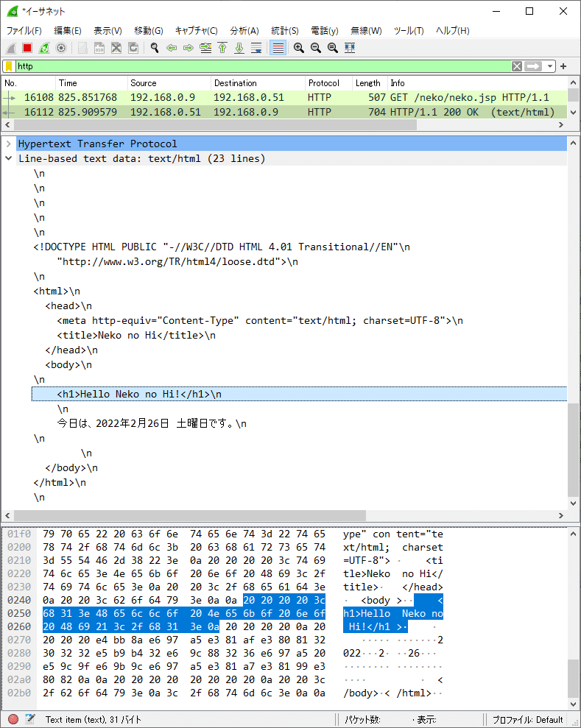Open the 統計(S) menu
This screenshot has height=728, width=581.
point(285,31)
